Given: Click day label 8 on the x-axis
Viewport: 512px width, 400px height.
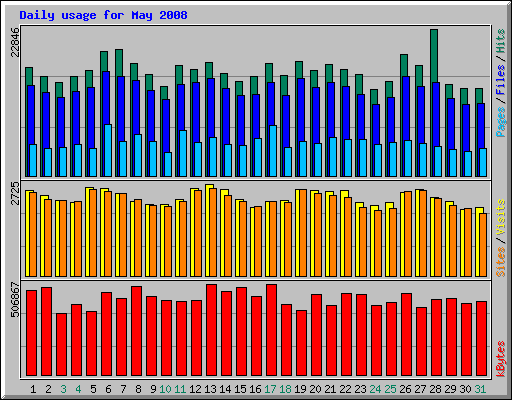Looking at the screenshot, I should pyautogui.click(x=138, y=389).
